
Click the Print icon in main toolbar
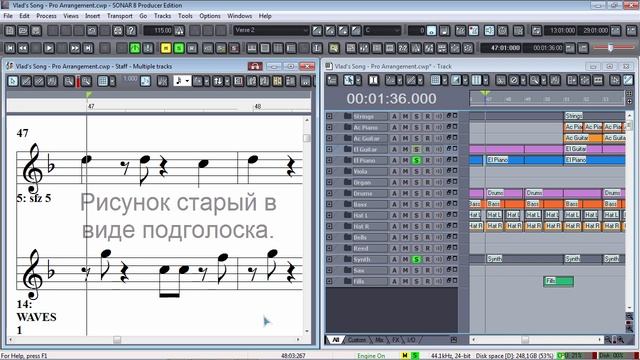118,31
